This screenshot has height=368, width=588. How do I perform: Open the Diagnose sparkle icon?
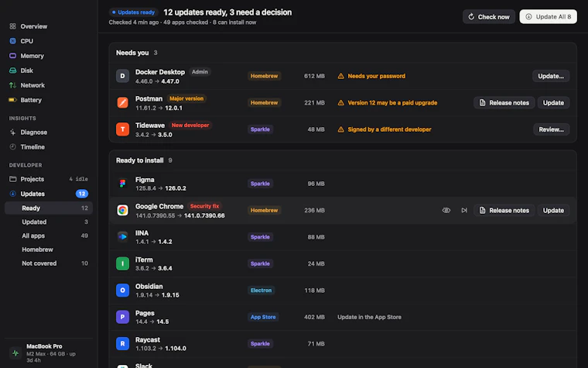click(12, 132)
